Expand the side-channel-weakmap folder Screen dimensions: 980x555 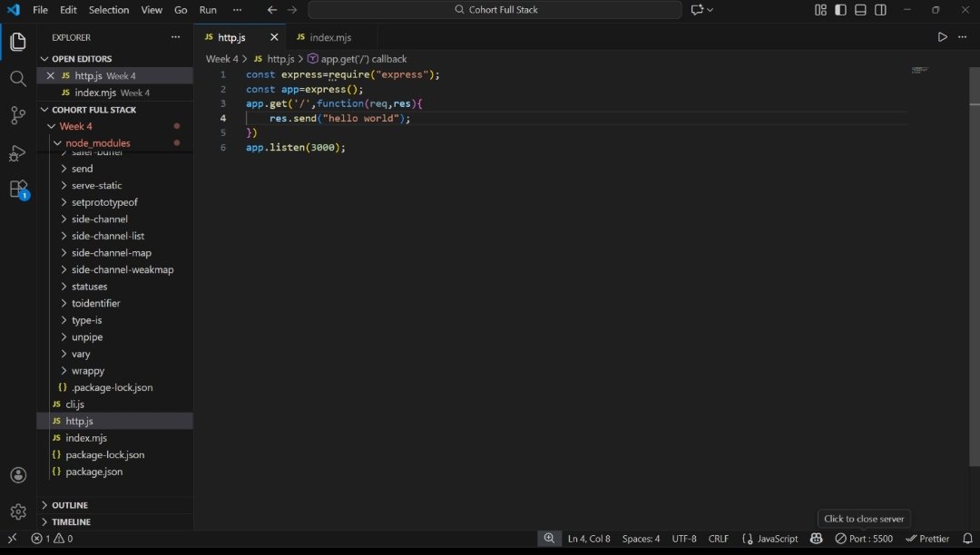[x=115, y=270]
